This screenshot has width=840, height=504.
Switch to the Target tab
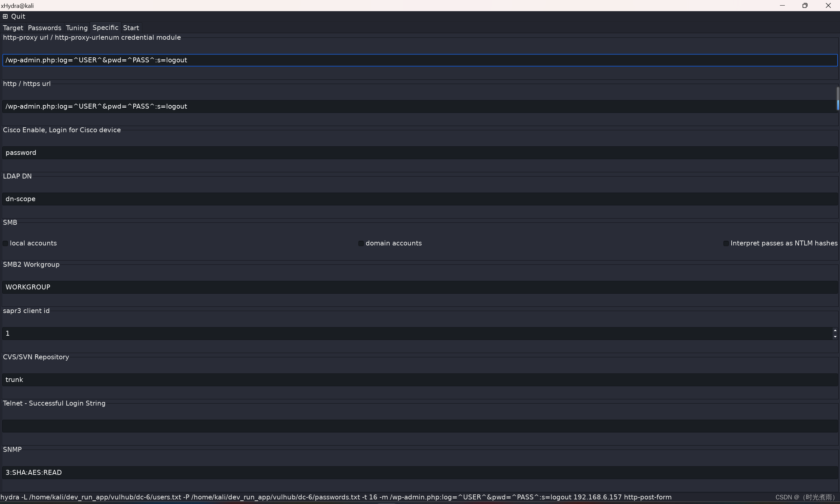(x=13, y=28)
